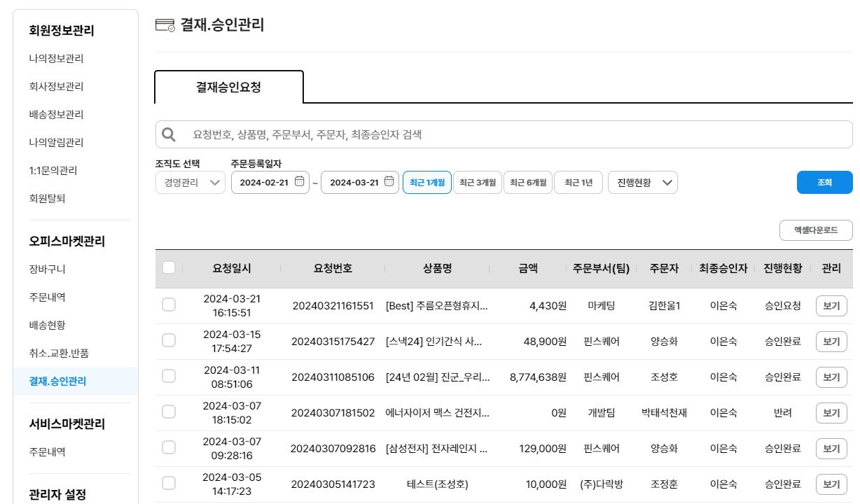Viewport: 860px width, 504px height.
Task: Click 보기 for the 반려 status row
Action: point(831,413)
